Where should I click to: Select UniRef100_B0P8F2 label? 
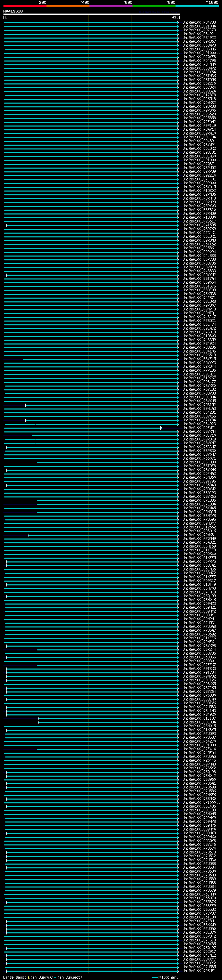(199, 936)
